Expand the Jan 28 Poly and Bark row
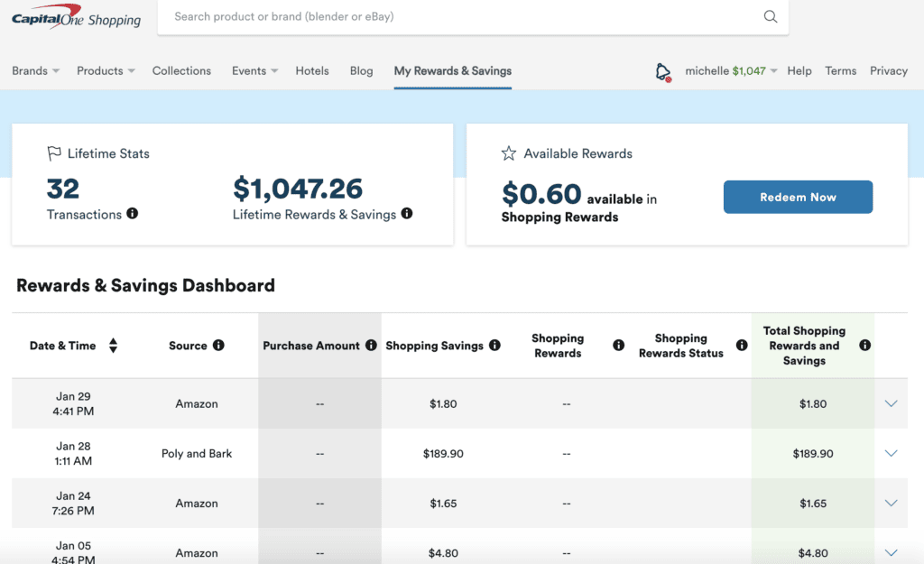924x564 pixels. [891, 453]
